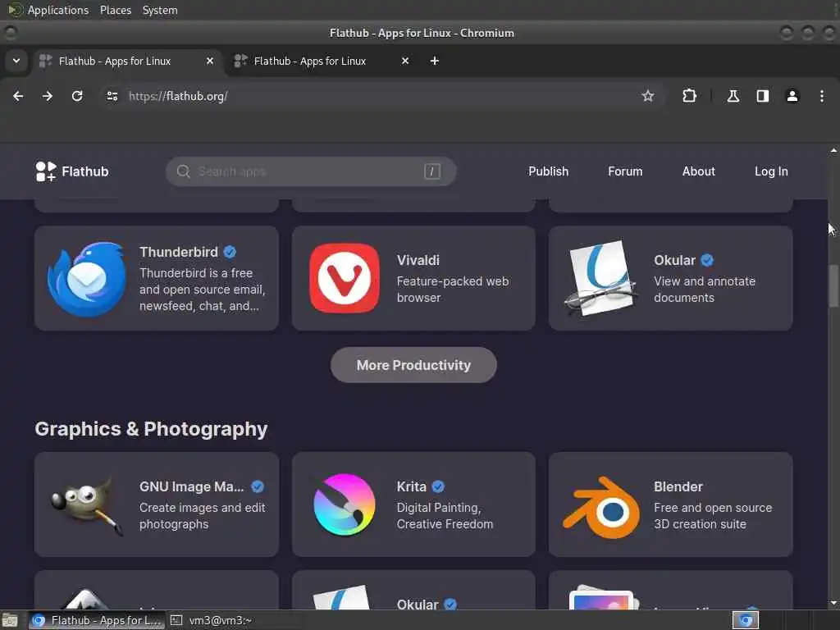Bookmark this page with the star icon
Viewport: 840px width, 630px height.
point(648,96)
